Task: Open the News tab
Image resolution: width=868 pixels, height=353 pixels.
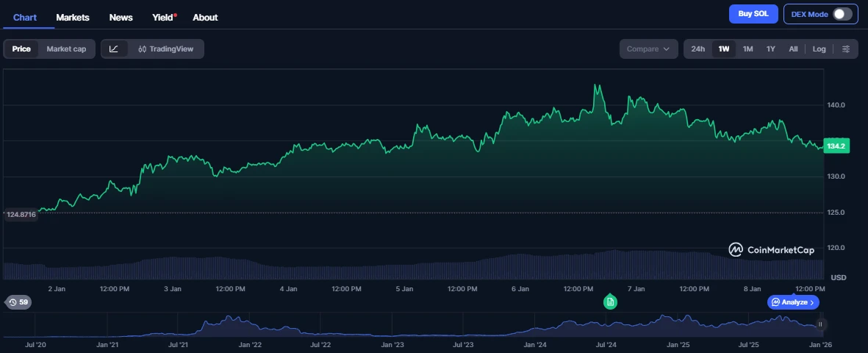Action: click(x=121, y=17)
